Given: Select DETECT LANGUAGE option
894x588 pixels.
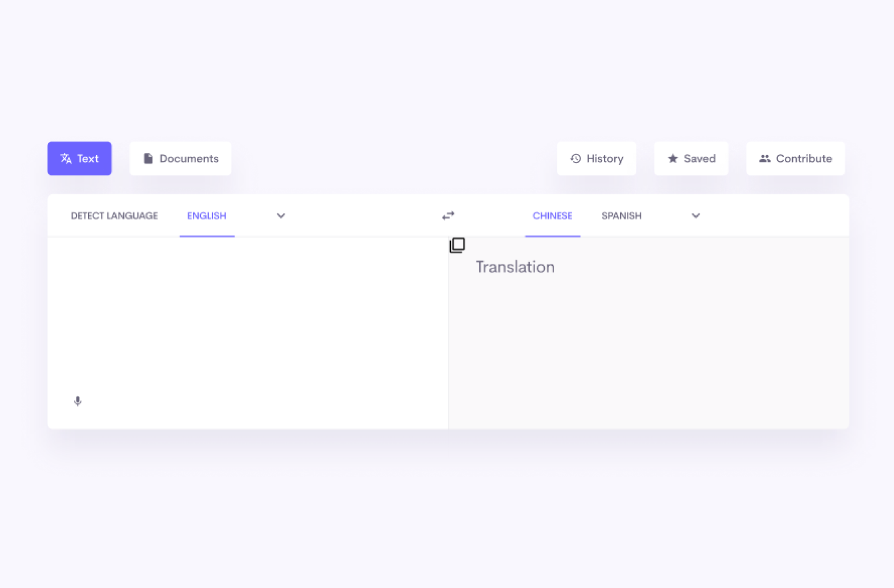Looking at the screenshot, I should [x=114, y=215].
